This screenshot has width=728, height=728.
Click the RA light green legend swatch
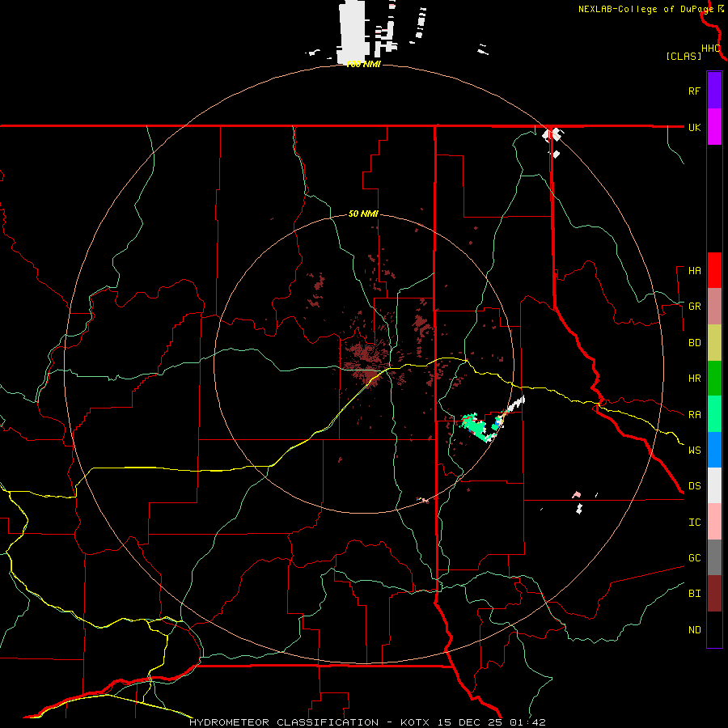pos(714,414)
